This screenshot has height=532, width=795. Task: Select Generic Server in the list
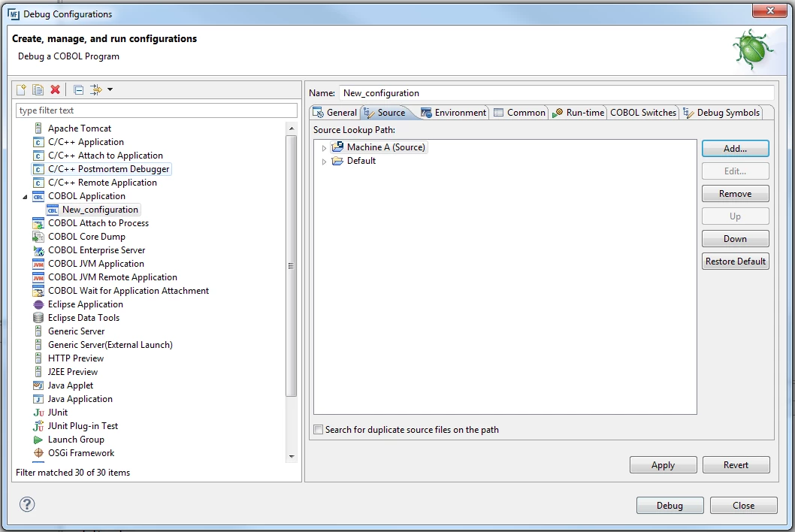[76, 331]
